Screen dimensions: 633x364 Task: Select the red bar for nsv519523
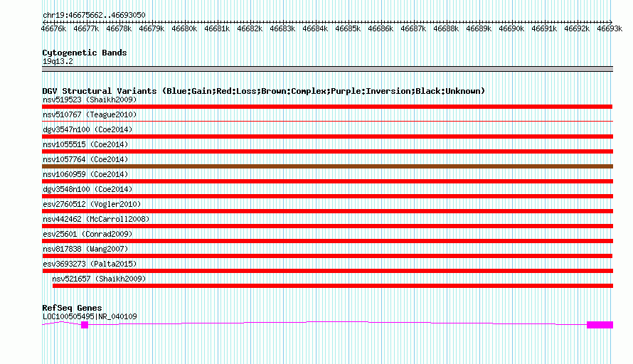click(x=327, y=107)
